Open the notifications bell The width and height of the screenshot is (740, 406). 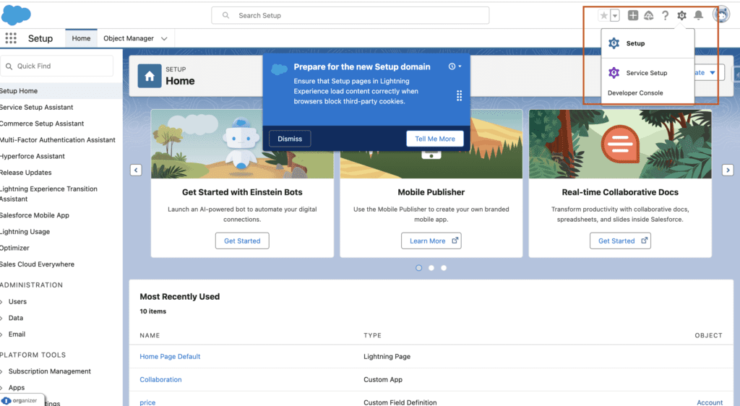(x=698, y=16)
